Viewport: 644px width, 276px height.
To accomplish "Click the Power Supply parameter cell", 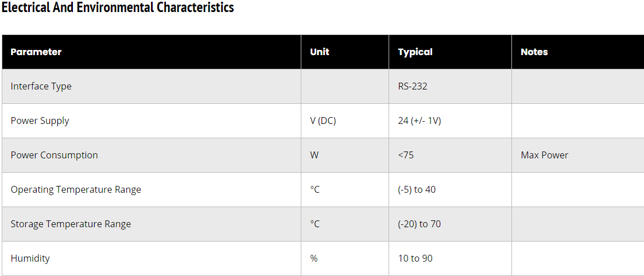I will 40,120.
